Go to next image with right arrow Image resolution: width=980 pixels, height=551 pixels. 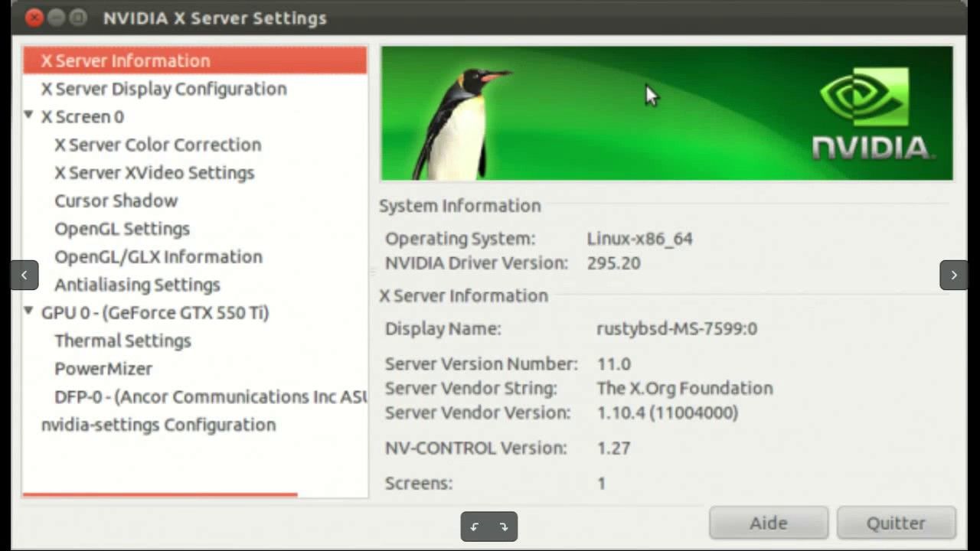(954, 275)
